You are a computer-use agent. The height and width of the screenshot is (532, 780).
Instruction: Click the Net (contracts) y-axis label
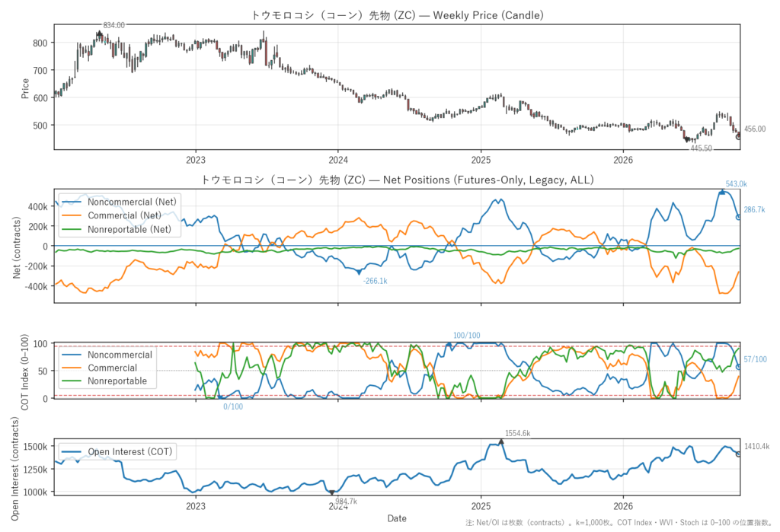(x=17, y=247)
